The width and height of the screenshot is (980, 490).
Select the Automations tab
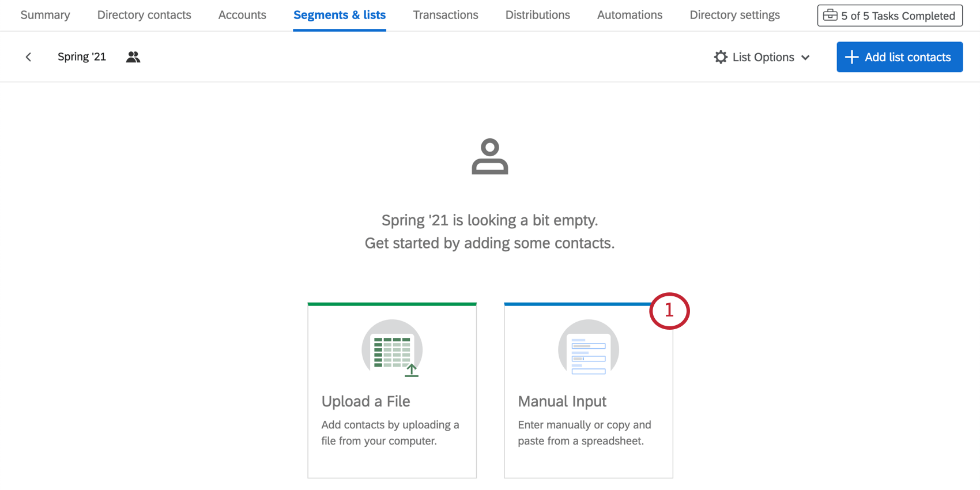point(629,15)
